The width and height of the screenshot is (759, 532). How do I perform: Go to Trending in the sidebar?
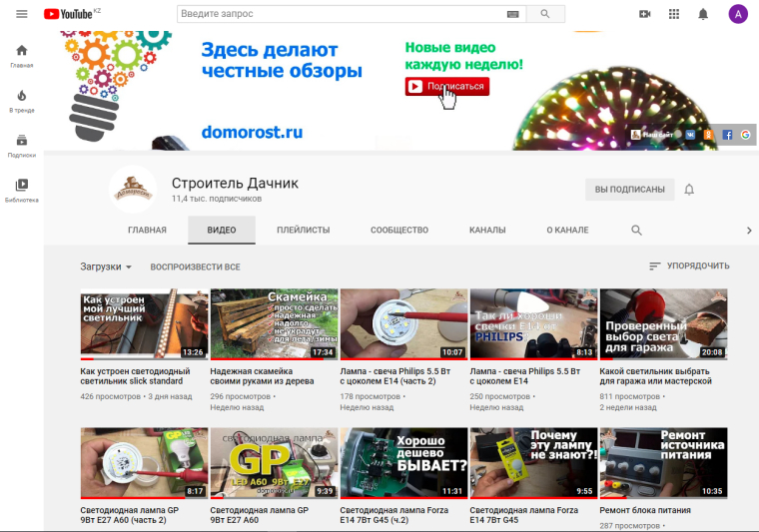(22, 100)
